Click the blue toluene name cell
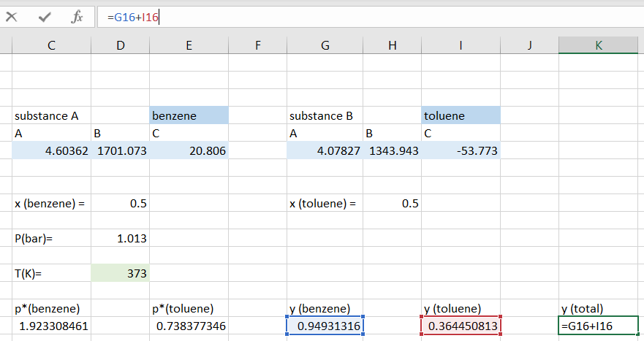Viewport: 644px width, 341px height. [x=461, y=115]
